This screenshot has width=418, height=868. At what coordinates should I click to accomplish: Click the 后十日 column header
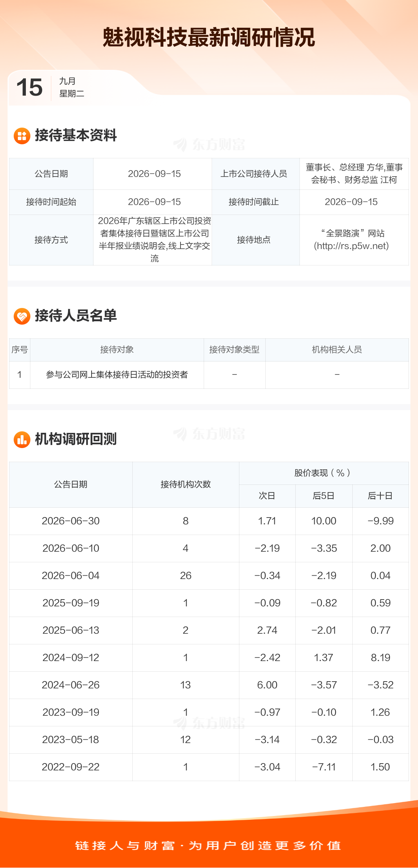(x=380, y=496)
